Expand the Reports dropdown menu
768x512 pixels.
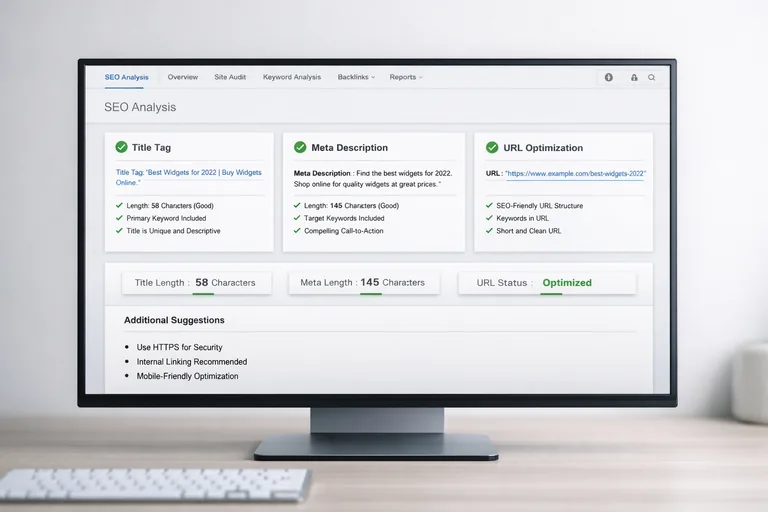click(406, 77)
